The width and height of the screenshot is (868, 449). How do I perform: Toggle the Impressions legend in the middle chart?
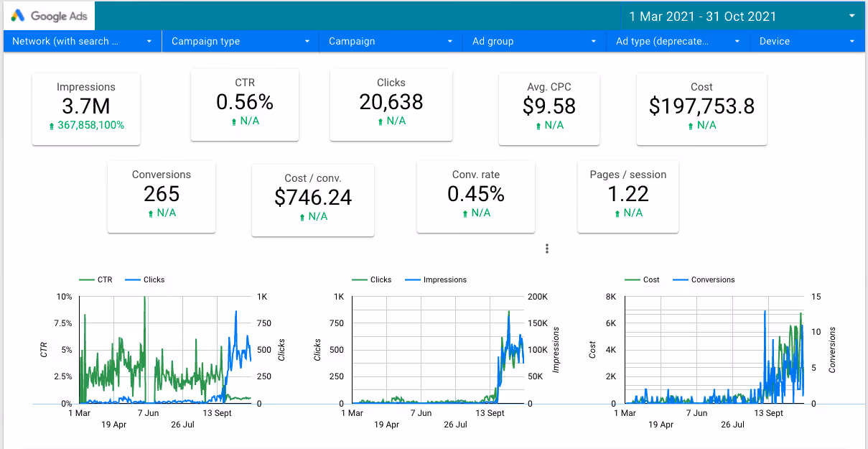coord(436,279)
